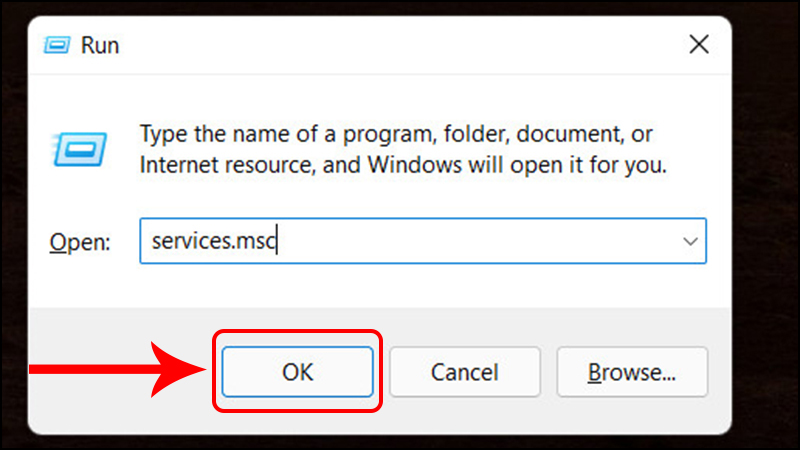Click the "Run" title text
800x450 pixels.
pyautogui.click(x=100, y=45)
